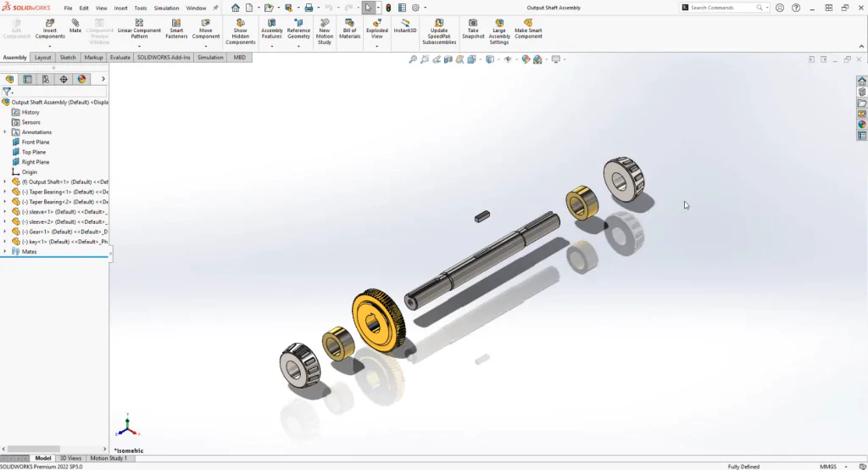
Task: Switch to the MBD tab
Action: [x=240, y=57]
